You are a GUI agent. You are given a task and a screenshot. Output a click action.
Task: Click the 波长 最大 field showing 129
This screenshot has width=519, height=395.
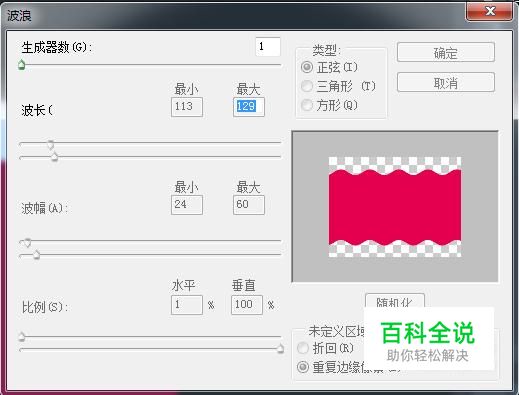click(249, 107)
